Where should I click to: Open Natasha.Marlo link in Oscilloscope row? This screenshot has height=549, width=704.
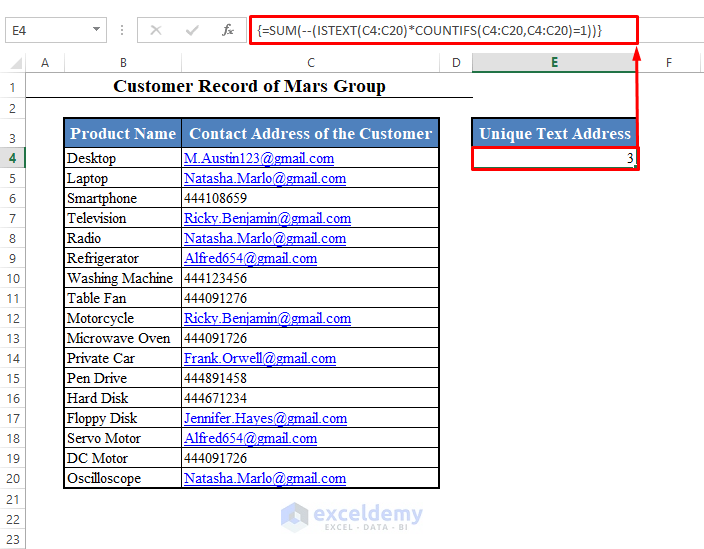265,478
